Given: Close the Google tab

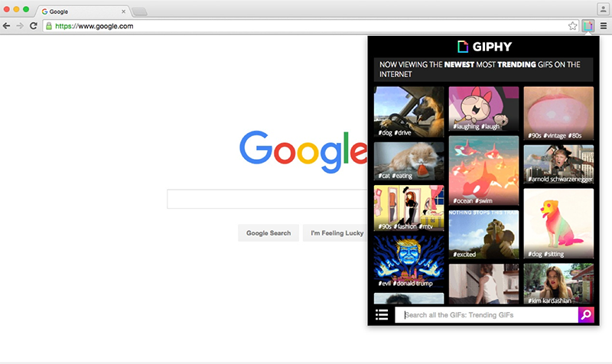Looking at the screenshot, I should (123, 11).
